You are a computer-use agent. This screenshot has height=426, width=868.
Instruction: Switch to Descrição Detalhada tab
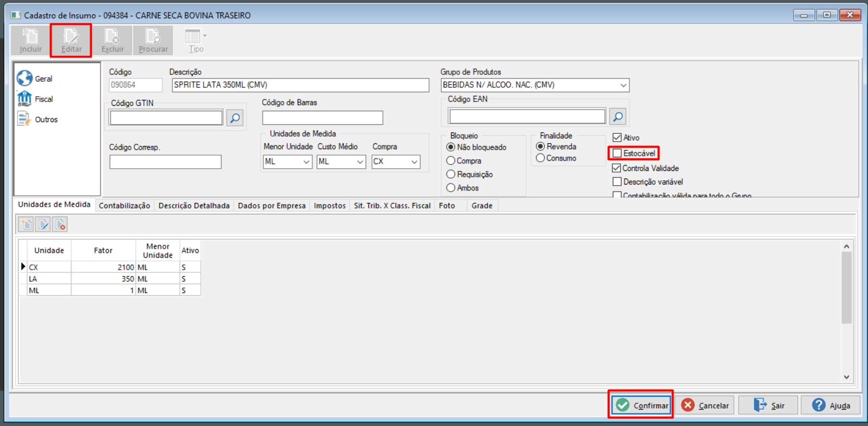[194, 206]
